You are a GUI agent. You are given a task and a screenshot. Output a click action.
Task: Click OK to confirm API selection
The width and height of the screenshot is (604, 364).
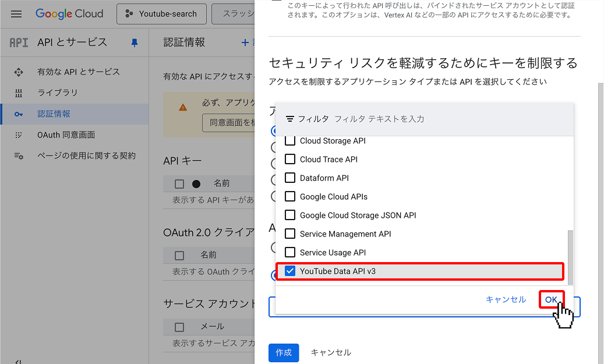click(551, 300)
